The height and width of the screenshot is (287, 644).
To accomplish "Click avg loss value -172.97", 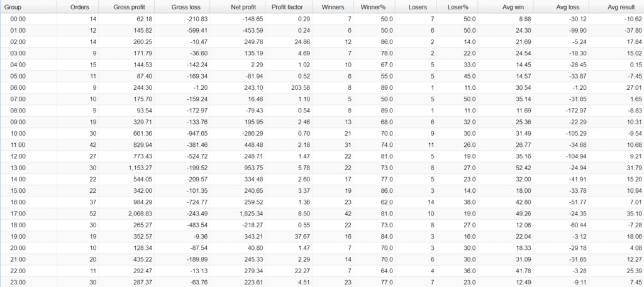I will (577, 111).
